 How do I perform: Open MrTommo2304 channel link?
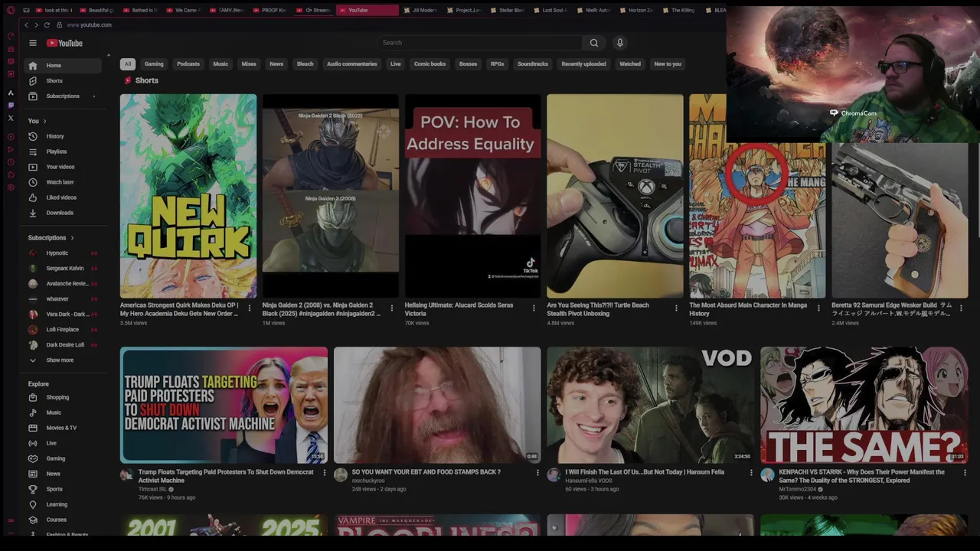click(798, 490)
